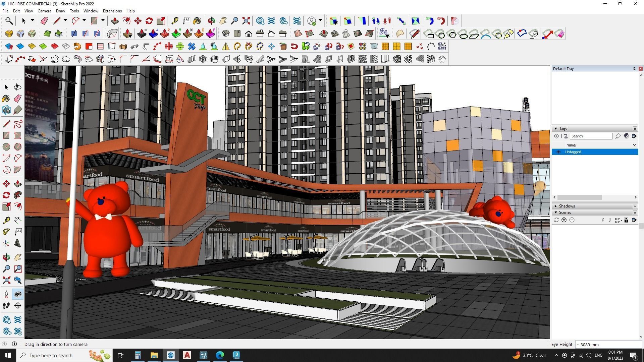Image resolution: width=644 pixels, height=362 pixels.
Task: Choose the Zoom Window tool
Action: click(x=17, y=269)
